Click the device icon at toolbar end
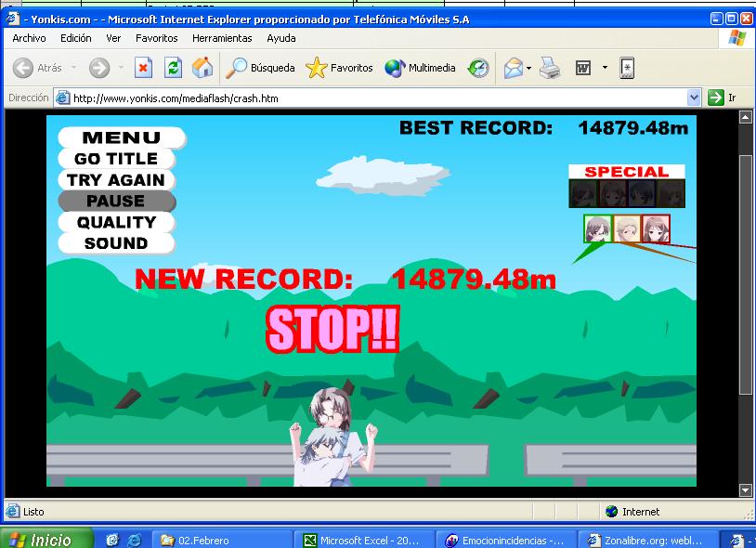 (x=627, y=68)
